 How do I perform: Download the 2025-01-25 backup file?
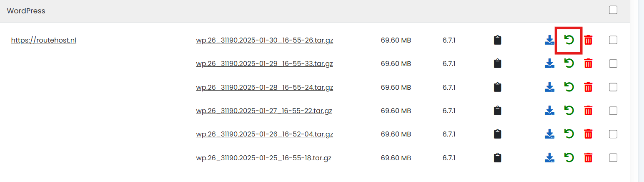click(x=550, y=158)
